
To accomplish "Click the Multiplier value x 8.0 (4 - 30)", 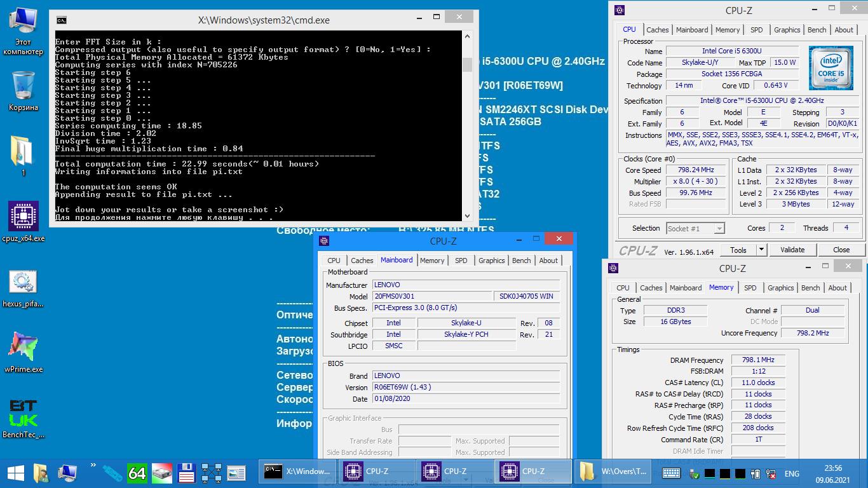I will pyautogui.click(x=695, y=182).
